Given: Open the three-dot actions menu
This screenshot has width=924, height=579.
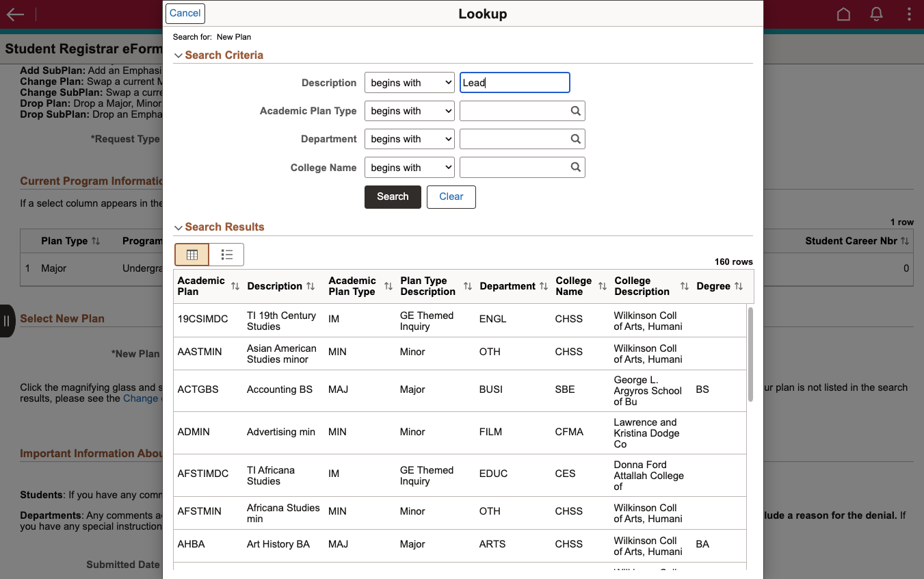Looking at the screenshot, I should pos(909,14).
